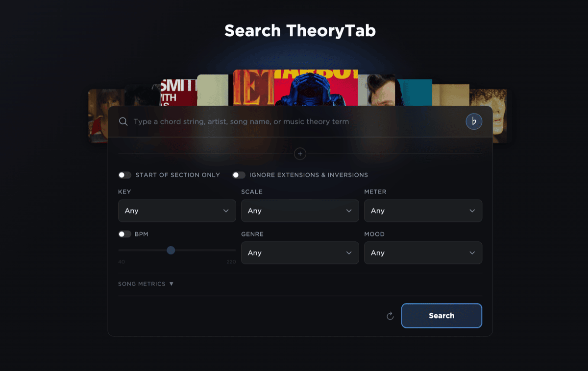Viewport: 588px width, 371px height.
Task: Click the '220' maximum BPM value
Action: [x=231, y=262]
